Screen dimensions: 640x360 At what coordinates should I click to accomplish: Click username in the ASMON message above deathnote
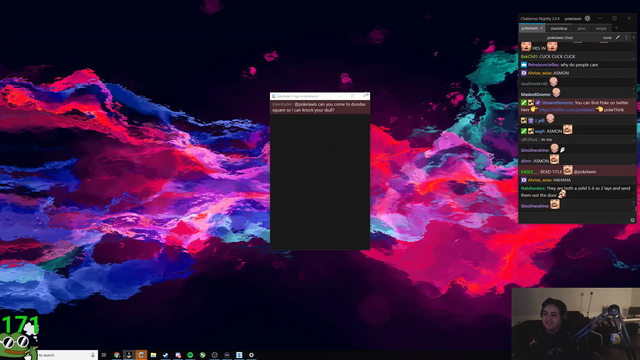point(540,73)
